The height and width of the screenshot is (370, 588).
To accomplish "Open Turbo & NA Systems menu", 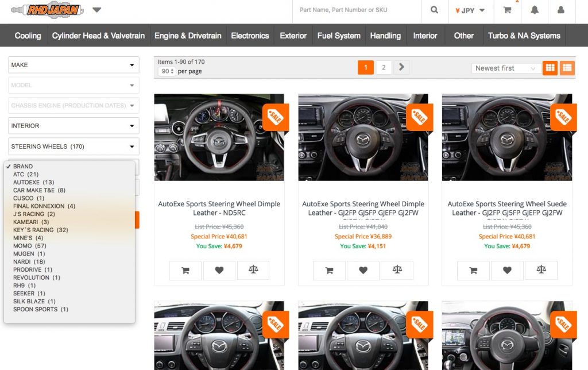I will click(x=524, y=36).
